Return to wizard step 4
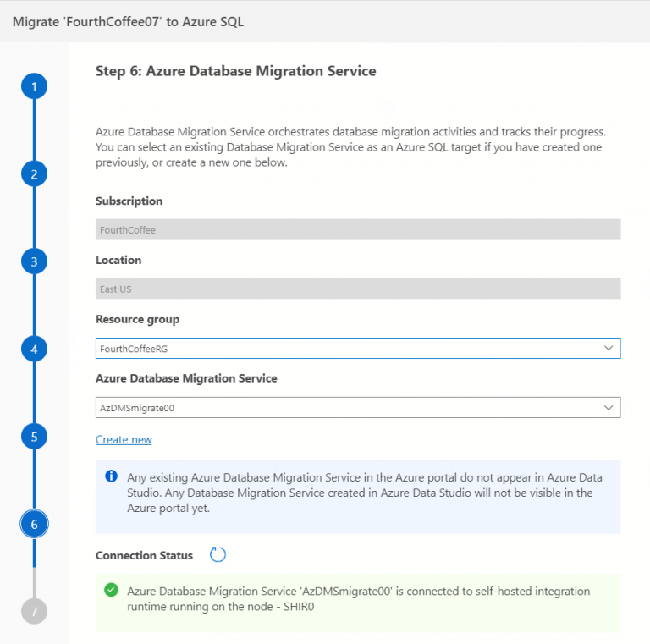The height and width of the screenshot is (644, 650). click(34, 349)
